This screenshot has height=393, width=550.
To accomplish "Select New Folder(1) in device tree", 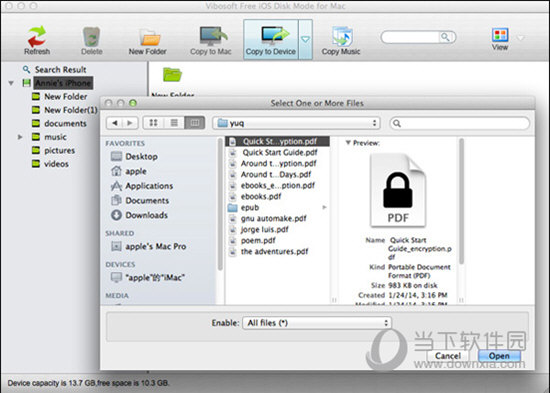I will 70,110.
